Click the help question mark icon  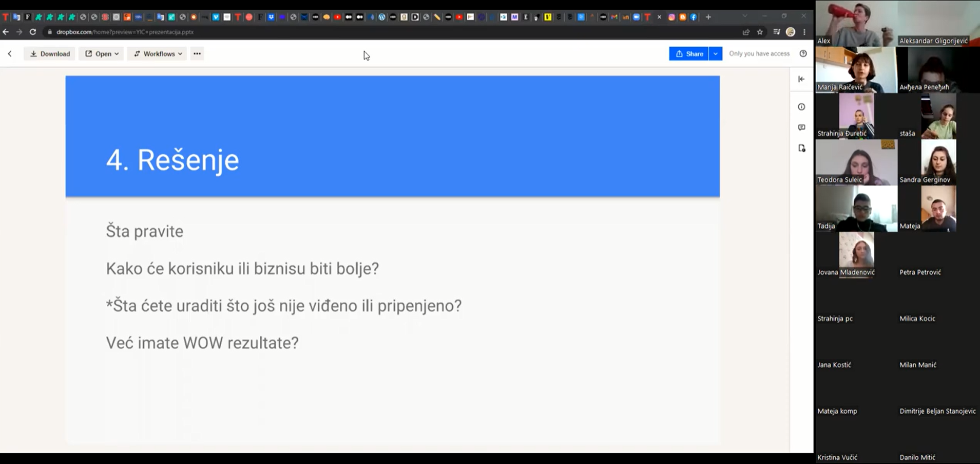[803, 53]
